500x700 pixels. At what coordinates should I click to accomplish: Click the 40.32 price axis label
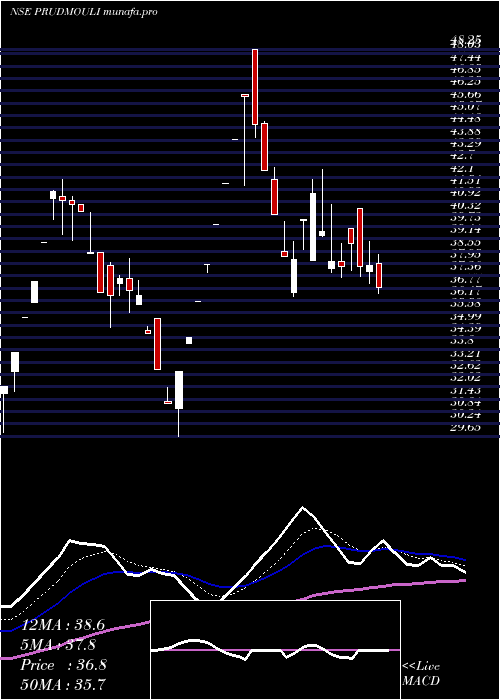465,205
